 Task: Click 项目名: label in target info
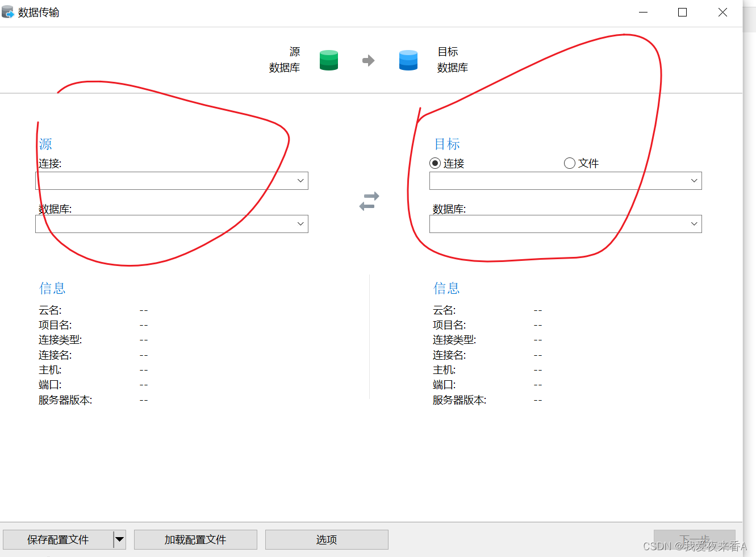click(x=449, y=325)
